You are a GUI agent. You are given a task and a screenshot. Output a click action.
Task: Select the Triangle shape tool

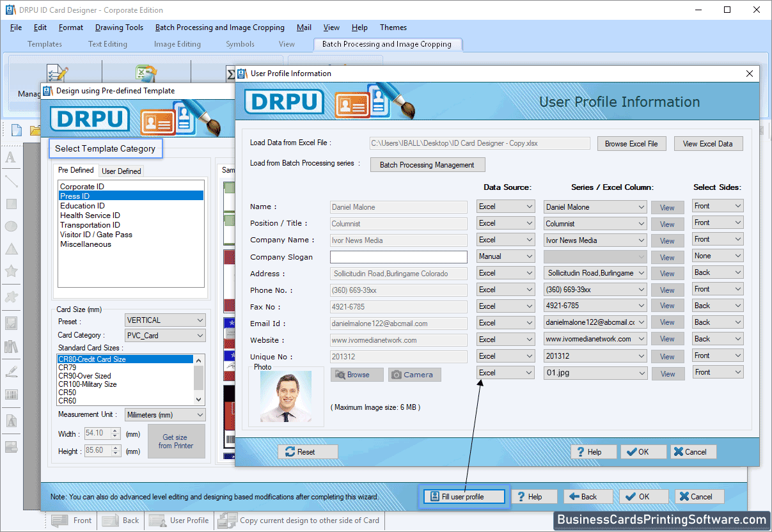(11, 249)
